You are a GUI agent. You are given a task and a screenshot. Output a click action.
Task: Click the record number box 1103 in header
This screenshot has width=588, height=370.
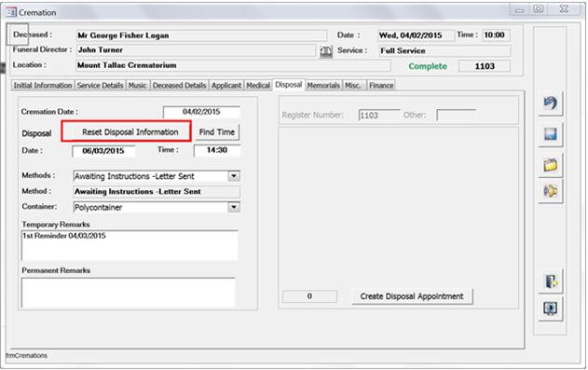coord(485,66)
